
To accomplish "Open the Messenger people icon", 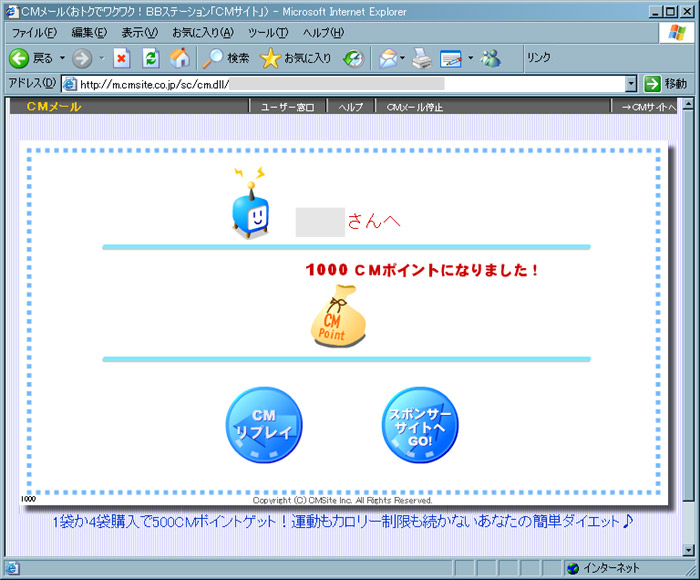I will (x=491, y=58).
